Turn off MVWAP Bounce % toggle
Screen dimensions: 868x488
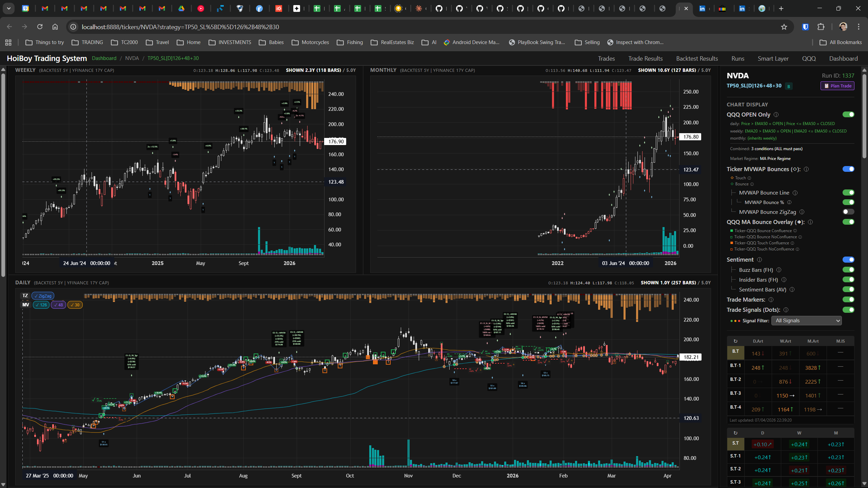click(x=848, y=202)
